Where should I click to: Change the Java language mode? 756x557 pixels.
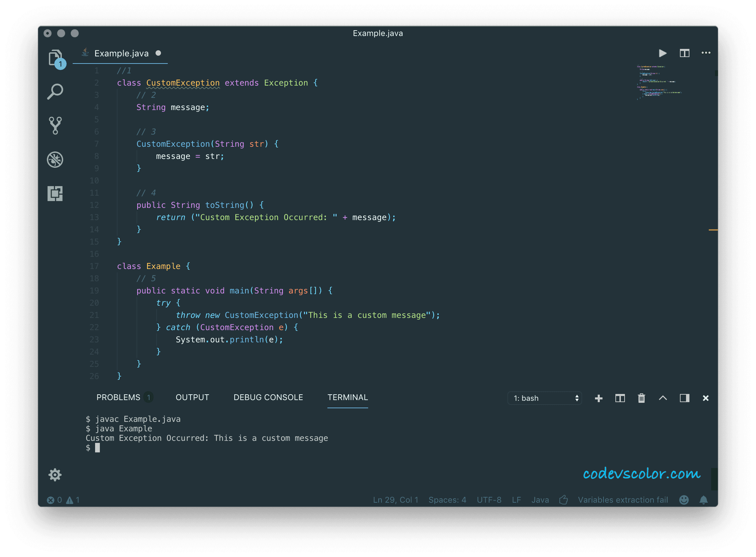pos(540,500)
